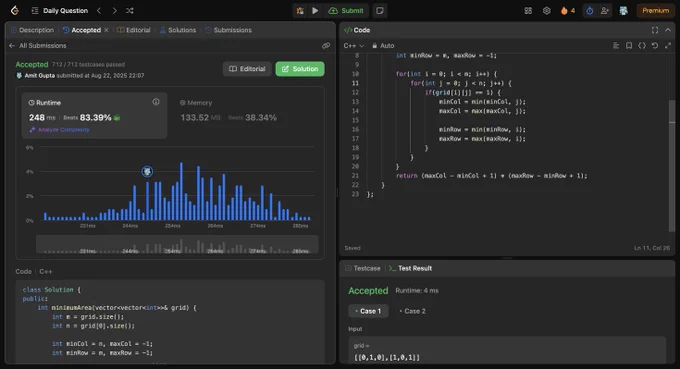
Task: Go back to All Submissions
Action: click(38, 46)
